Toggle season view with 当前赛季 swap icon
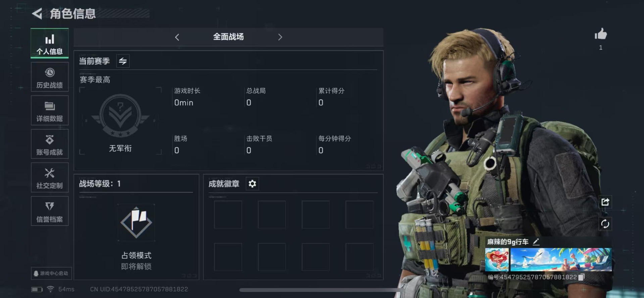This screenshot has width=644, height=298. [123, 61]
